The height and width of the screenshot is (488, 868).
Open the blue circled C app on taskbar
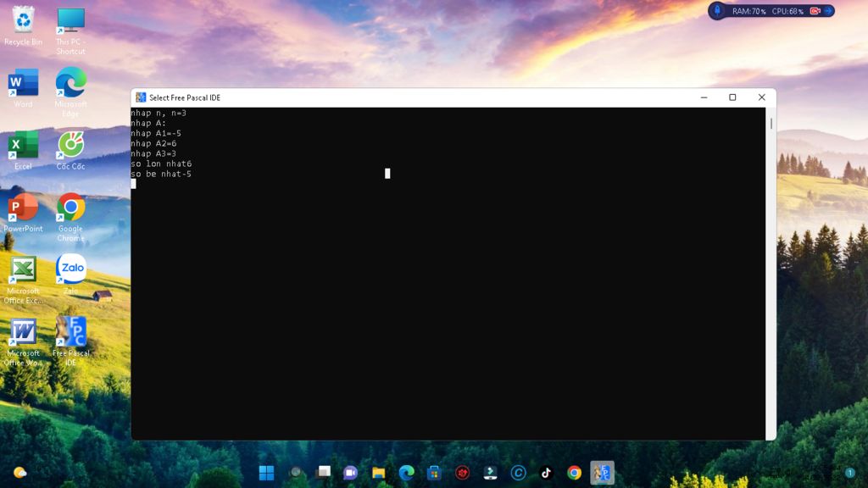[x=518, y=473]
